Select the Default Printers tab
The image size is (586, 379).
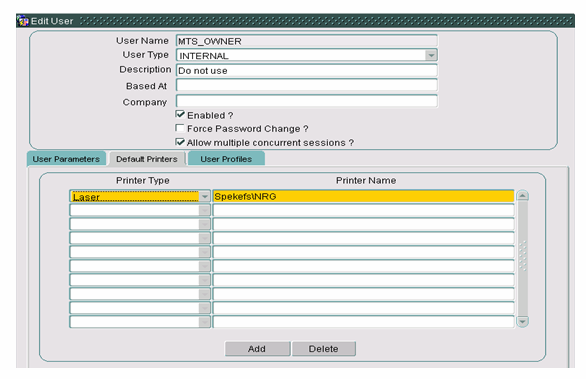(146, 159)
